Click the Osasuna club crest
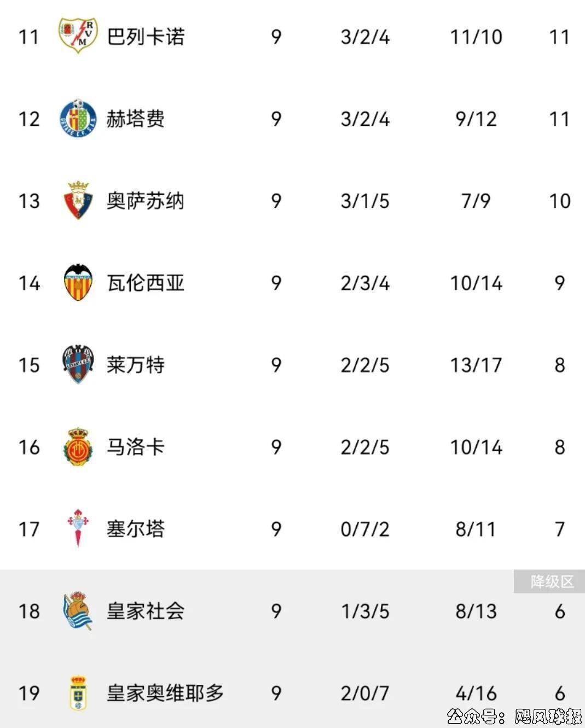Screen dimensions: 585x728 tap(78, 200)
